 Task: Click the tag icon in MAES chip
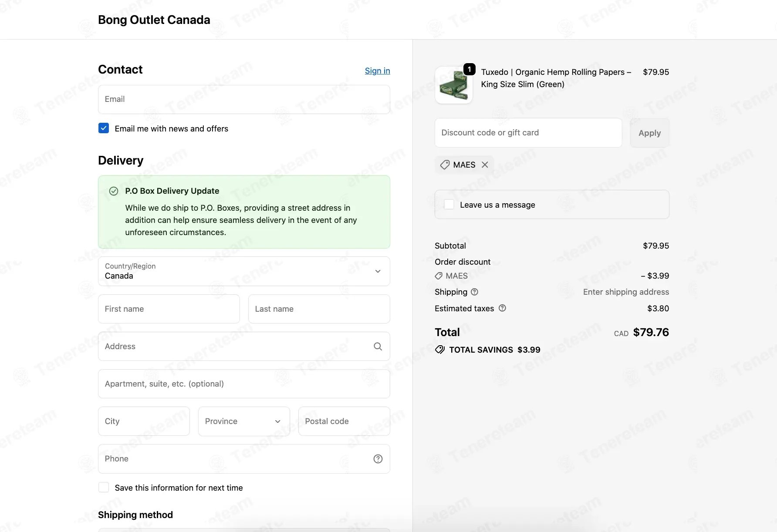pyautogui.click(x=445, y=165)
